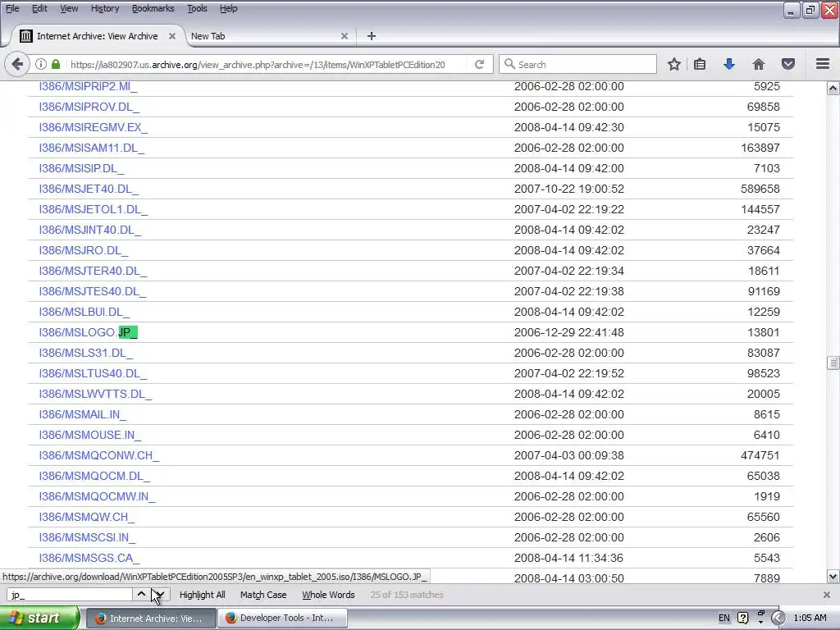Select size value 589658
The image size is (840, 630).
click(760, 189)
